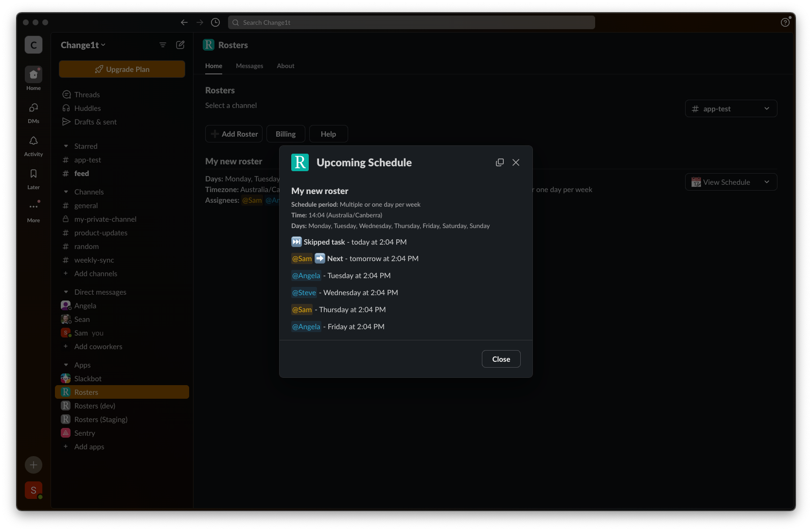
Task: Click @Sam mention on Thursday row
Action: coord(302,309)
